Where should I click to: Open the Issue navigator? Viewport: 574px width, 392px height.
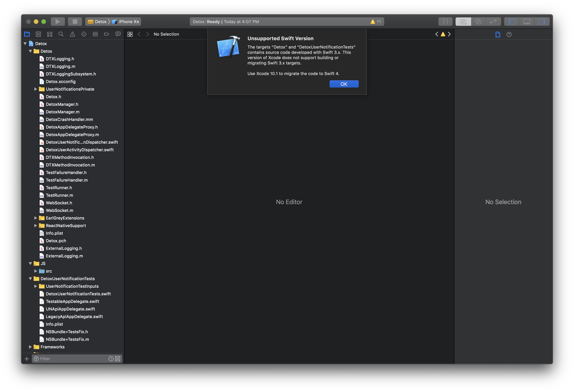tap(72, 34)
